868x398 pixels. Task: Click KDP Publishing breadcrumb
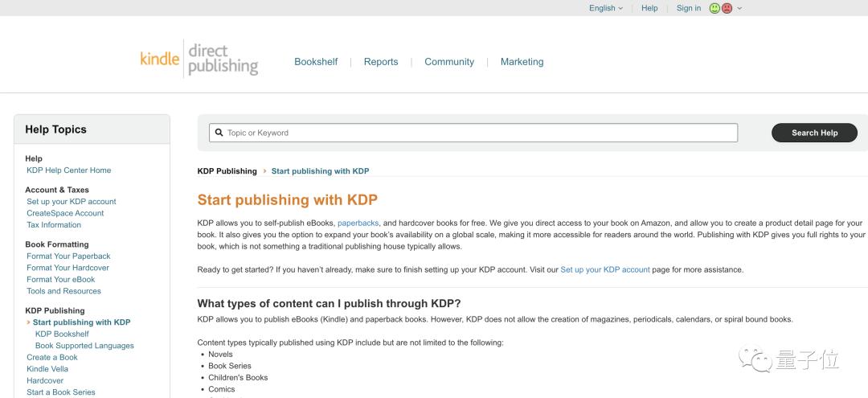coord(227,171)
